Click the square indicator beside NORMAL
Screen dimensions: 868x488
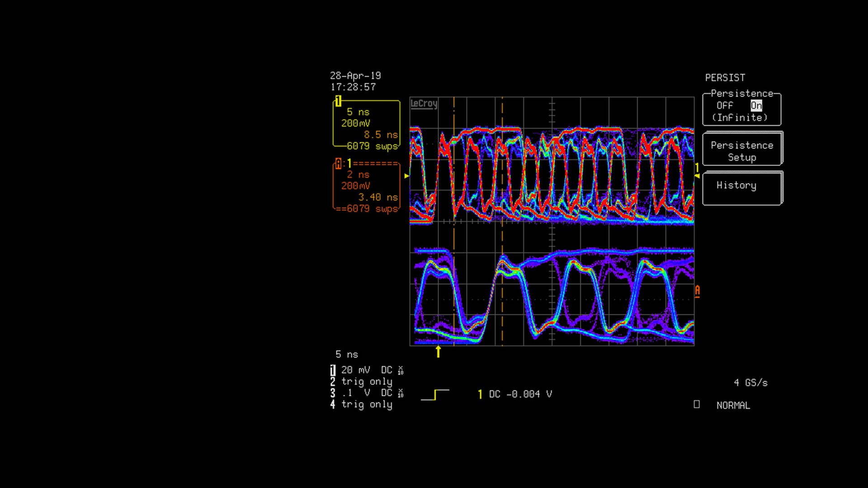(697, 404)
